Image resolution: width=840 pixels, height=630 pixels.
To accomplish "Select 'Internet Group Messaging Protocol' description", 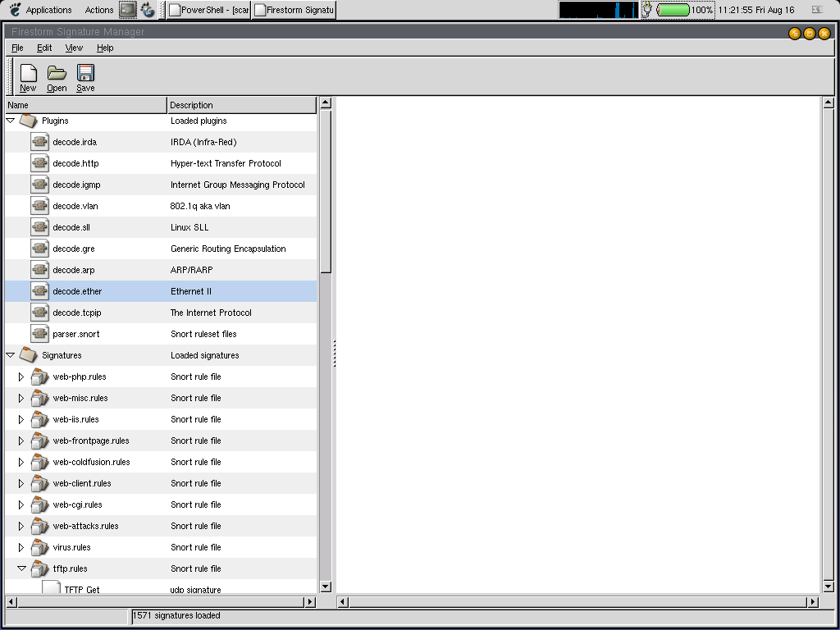I will (x=237, y=185).
